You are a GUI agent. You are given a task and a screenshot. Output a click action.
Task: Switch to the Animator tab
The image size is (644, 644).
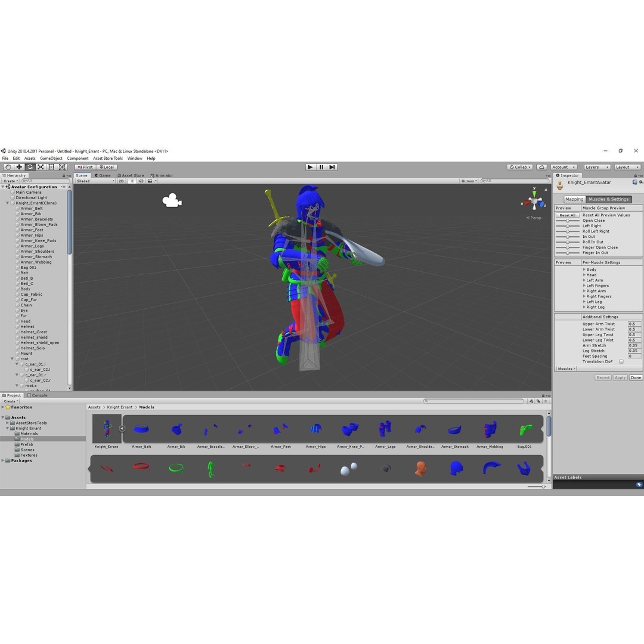162,175
